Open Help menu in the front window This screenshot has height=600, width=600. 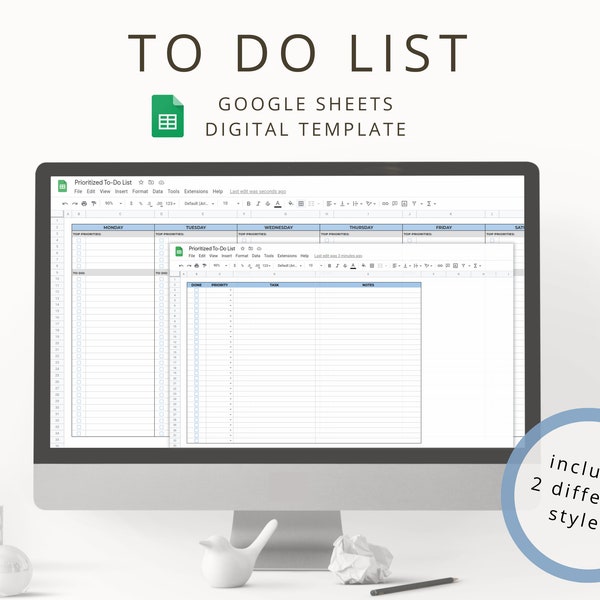[x=305, y=256]
